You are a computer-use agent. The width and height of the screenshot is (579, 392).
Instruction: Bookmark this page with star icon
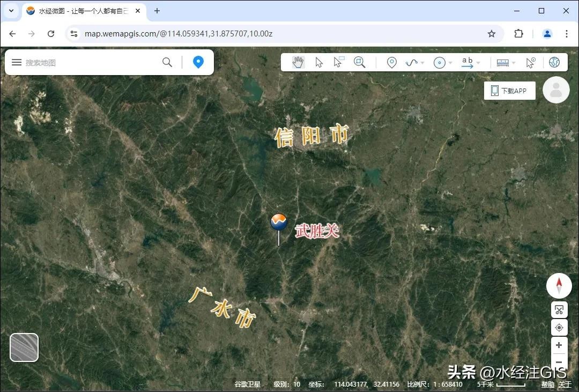pyautogui.click(x=492, y=34)
